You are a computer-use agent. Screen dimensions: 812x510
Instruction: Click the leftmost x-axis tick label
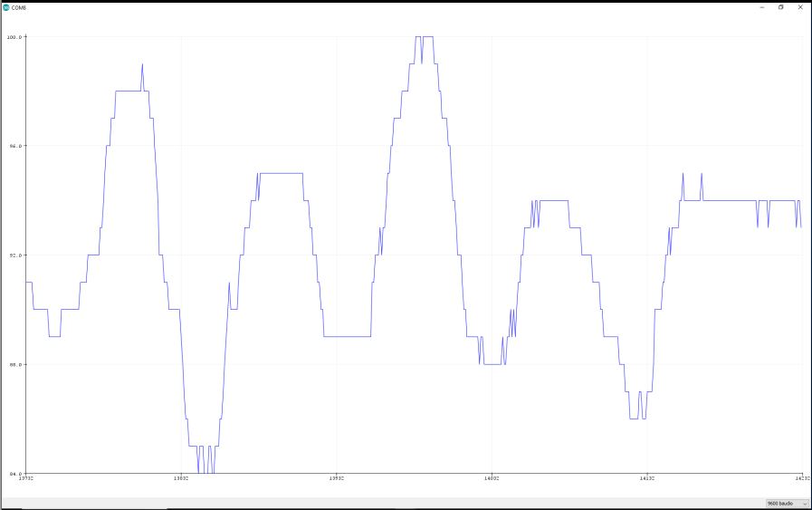(27, 479)
